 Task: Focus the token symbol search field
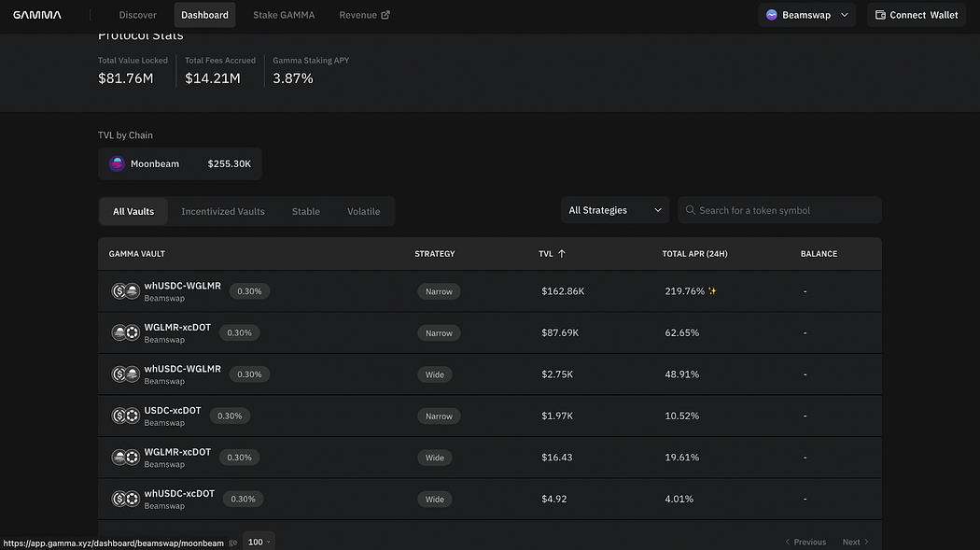tap(780, 210)
